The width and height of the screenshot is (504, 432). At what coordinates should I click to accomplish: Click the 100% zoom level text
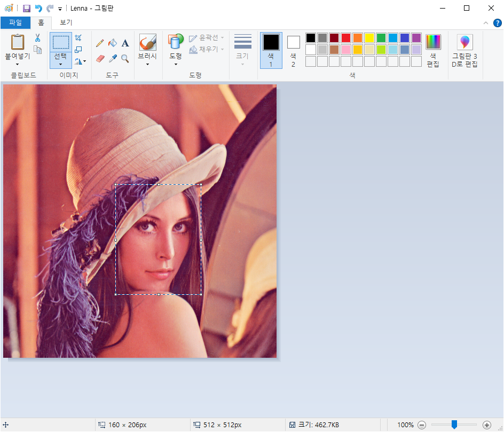(405, 425)
